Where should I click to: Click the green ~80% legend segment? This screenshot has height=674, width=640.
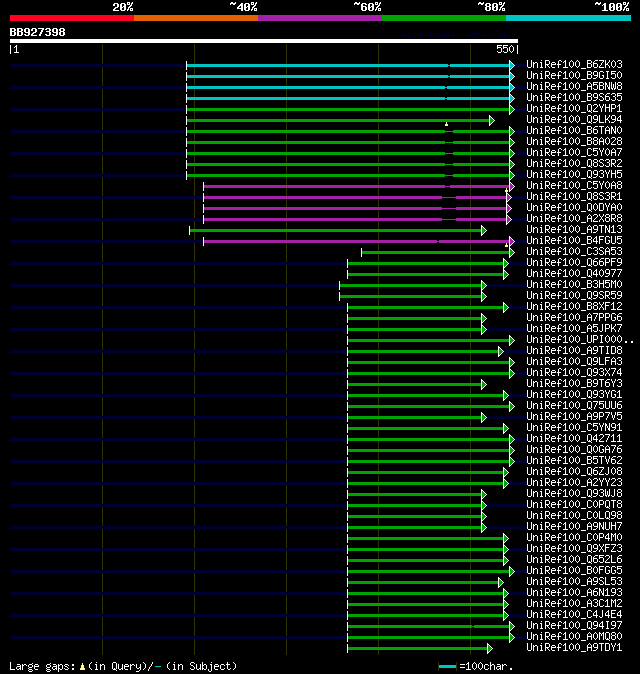pos(444,18)
